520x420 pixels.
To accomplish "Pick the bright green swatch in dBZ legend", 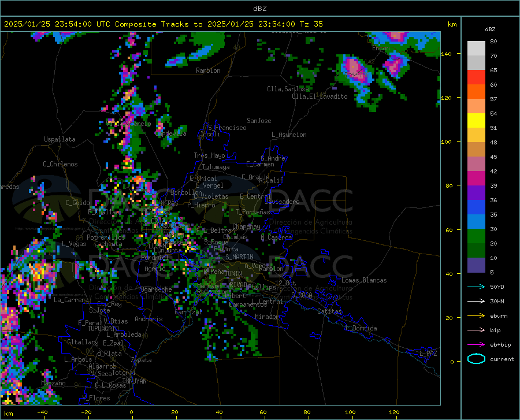I will click(476, 236).
